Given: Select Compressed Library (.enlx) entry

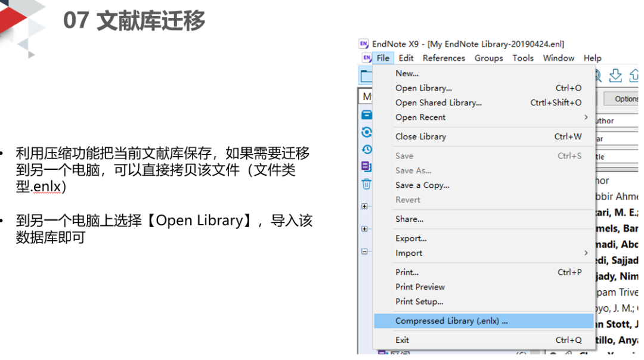Looking at the screenshot, I should [x=484, y=321].
